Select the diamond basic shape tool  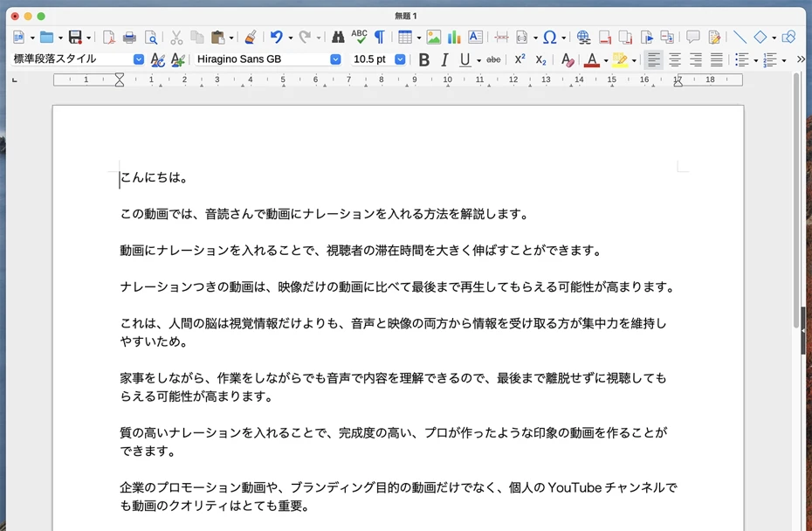coord(760,37)
